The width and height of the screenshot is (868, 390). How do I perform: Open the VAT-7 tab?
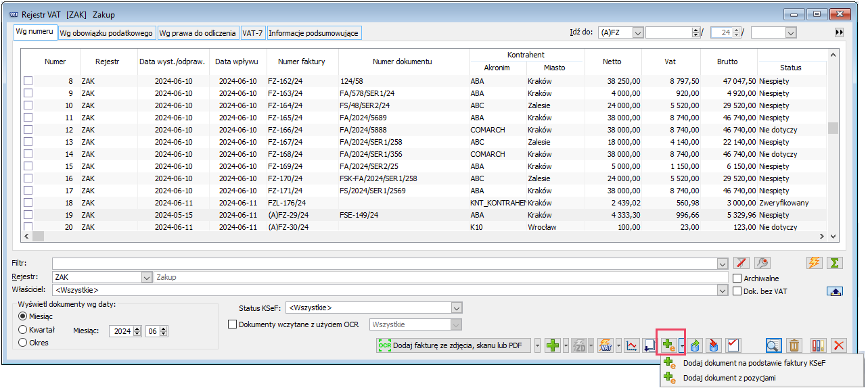[x=253, y=32]
